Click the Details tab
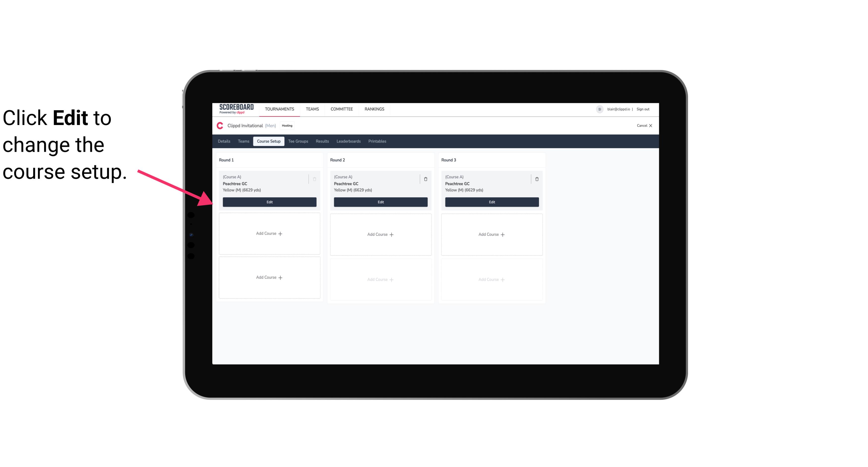Image resolution: width=868 pixels, height=467 pixels. click(224, 141)
